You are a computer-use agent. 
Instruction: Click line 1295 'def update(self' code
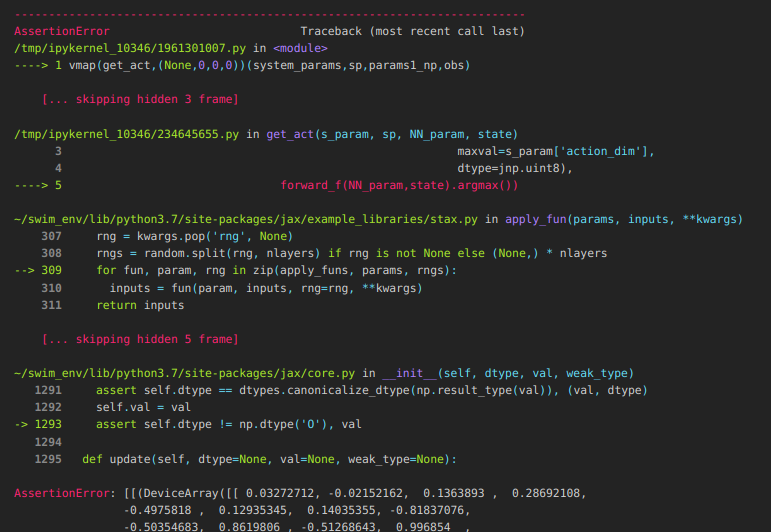[269, 459]
